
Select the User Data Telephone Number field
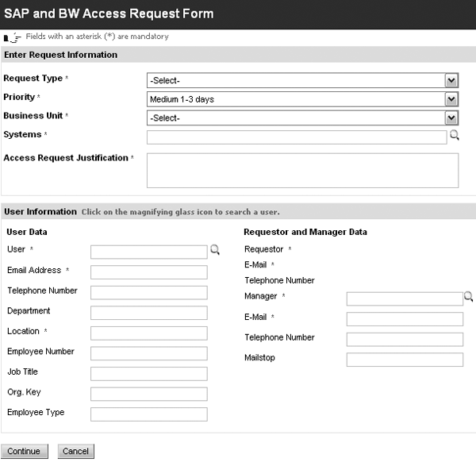pos(149,292)
